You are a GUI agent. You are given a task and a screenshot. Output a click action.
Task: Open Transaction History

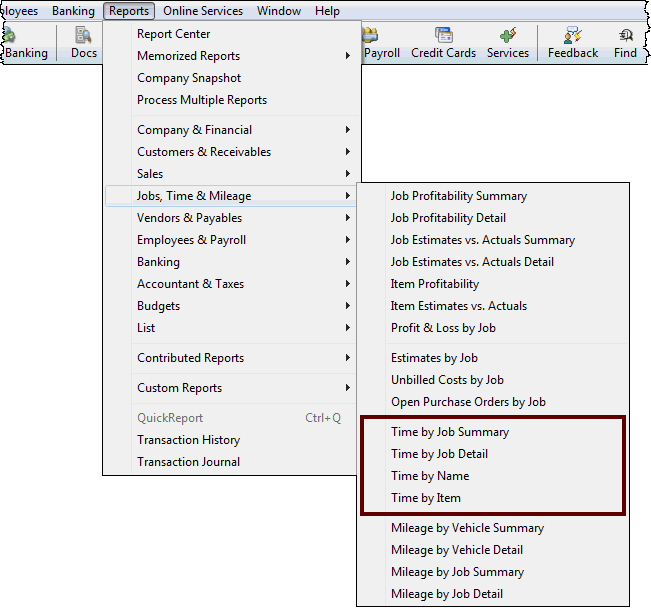click(x=231, y=440)
